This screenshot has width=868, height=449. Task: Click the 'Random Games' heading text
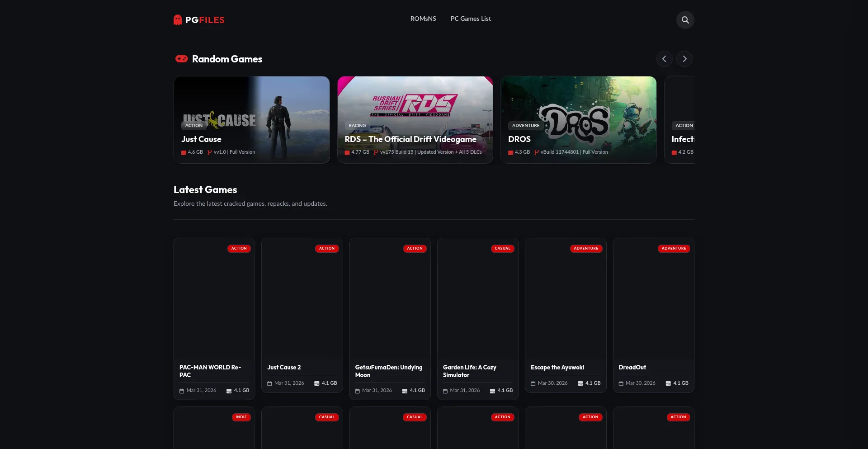[x=227, y=59]
